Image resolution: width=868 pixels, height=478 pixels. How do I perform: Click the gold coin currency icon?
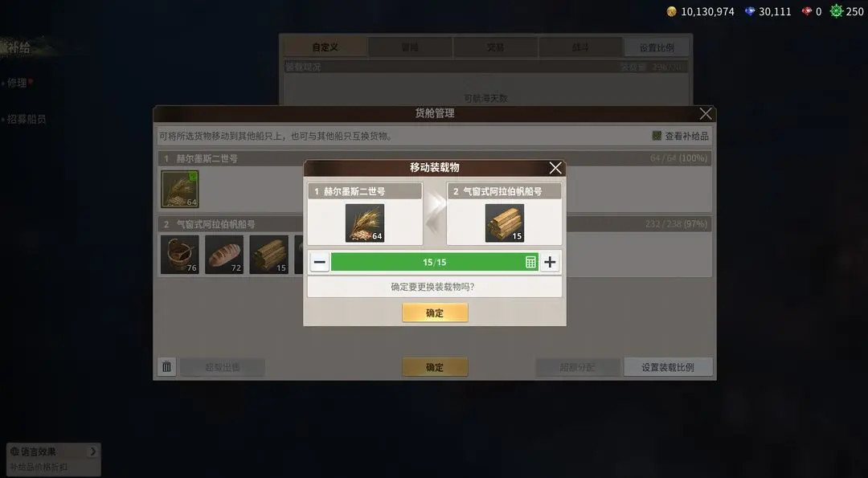point(671,11)
